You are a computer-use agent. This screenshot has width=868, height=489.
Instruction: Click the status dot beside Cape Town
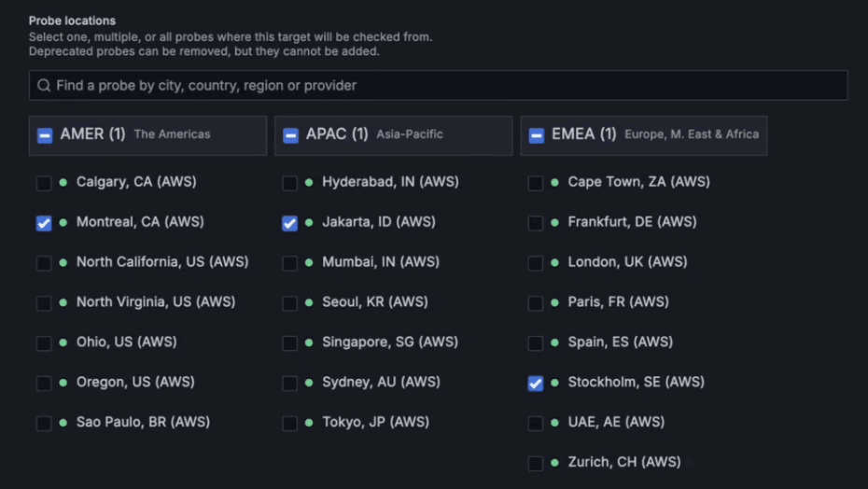click(x=554, y=182)
